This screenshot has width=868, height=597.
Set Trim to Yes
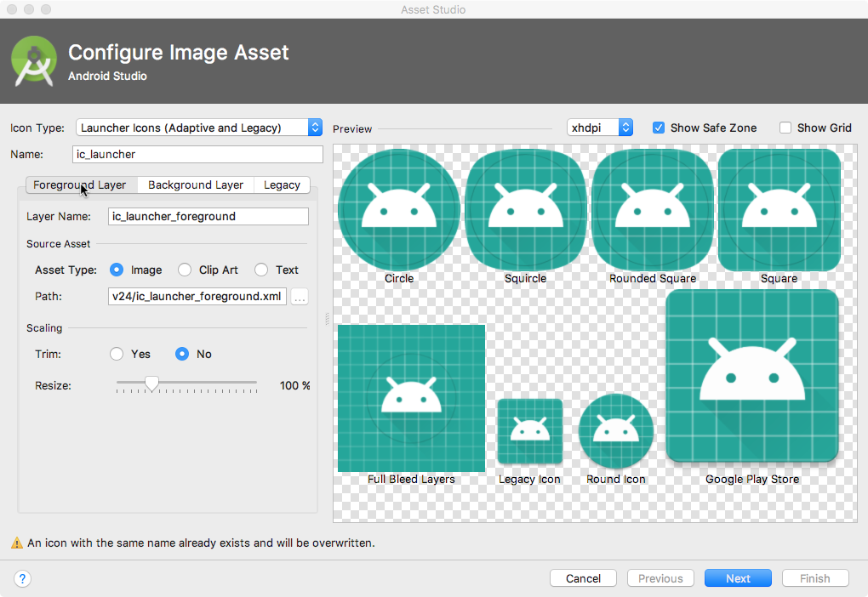coord(117,354)
